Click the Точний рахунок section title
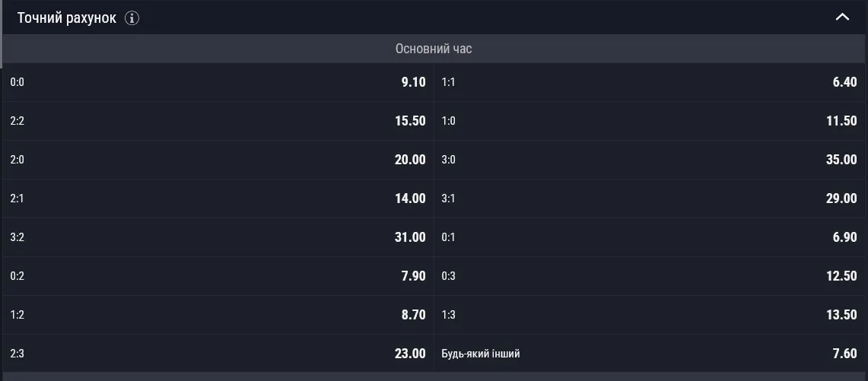This screenshot has height=381, width=868. tap(67, 17)
